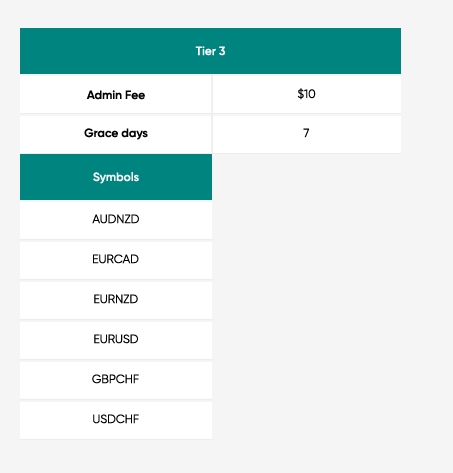Click the $10 admin fee value
Screen dimensions: 453x473
pyautogui.click(x=307, y=94)
